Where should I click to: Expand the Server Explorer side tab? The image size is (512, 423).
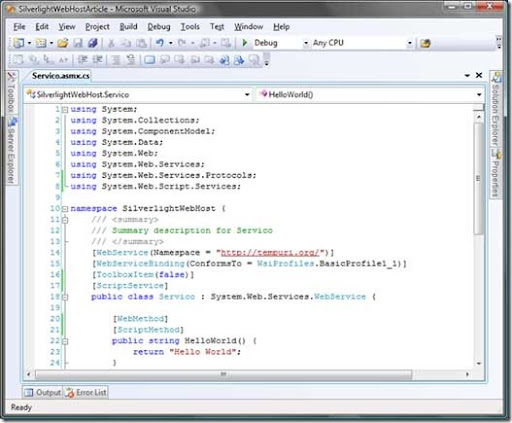click(12, 150)
